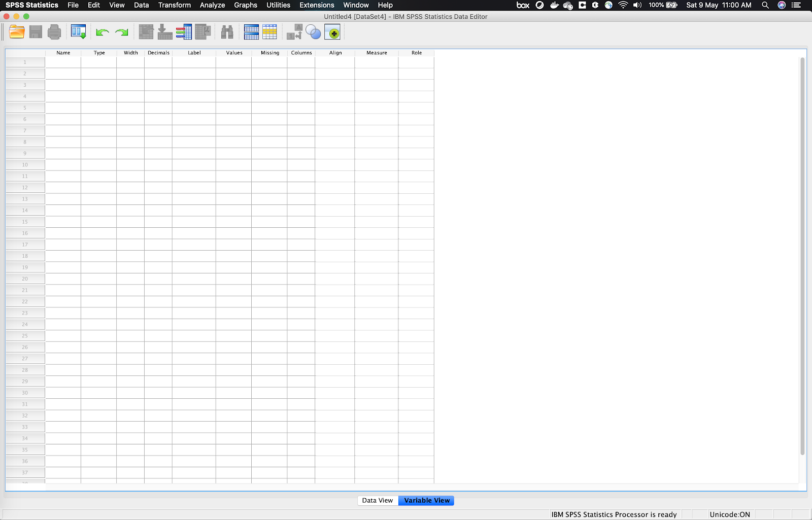Click the Name cell in row 1
Image resolution: width=812 pixels, height=520 pixels.
63,62
